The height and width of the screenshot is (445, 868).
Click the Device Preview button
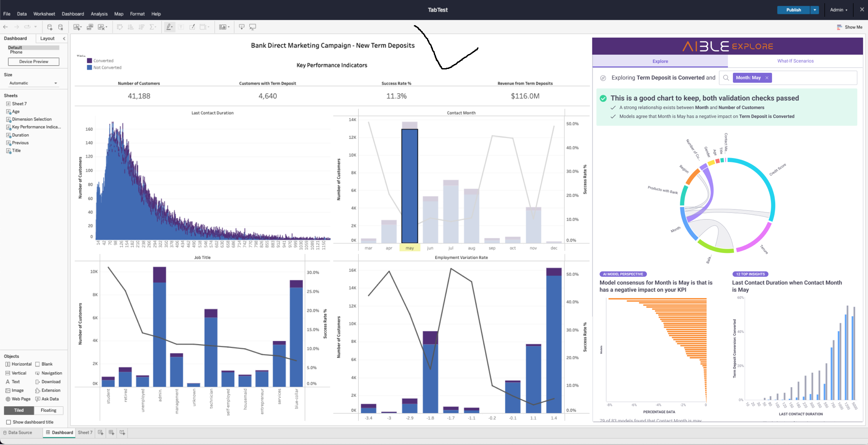tap(34, 61)
